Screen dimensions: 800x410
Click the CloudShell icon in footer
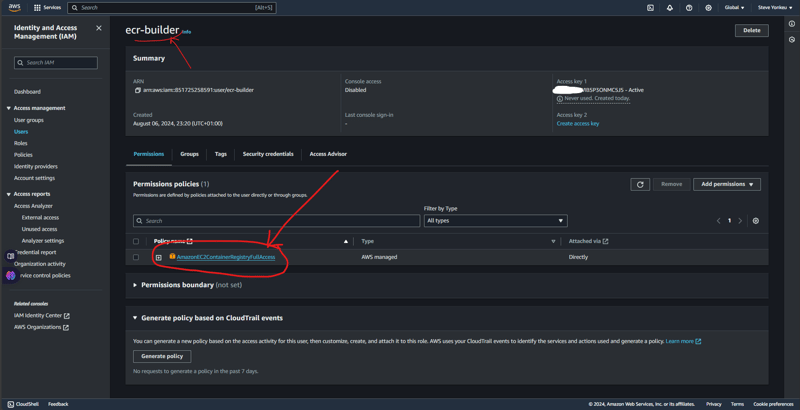[x=11, y=404]
